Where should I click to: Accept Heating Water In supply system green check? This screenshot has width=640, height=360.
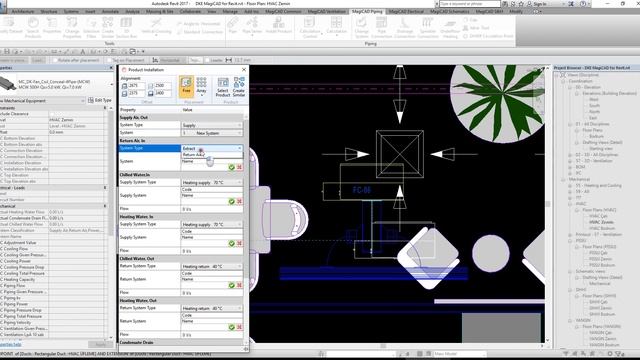(x=231, y=244)
